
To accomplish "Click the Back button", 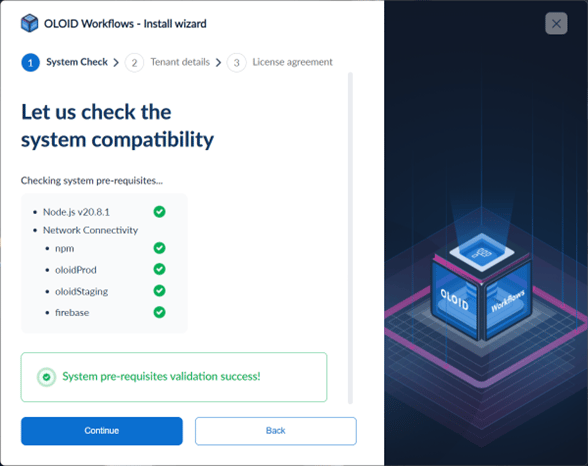I will pyautogui.click(x=276, y=431).
